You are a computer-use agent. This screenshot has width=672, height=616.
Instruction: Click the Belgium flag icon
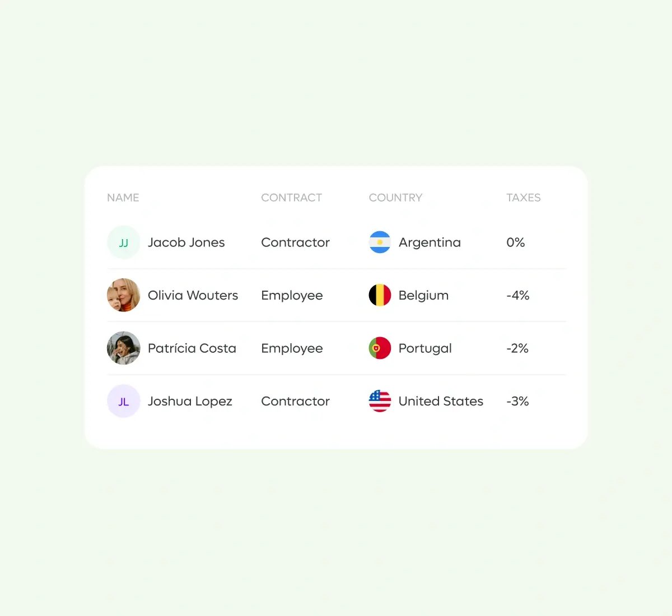[x=380, y=295]
